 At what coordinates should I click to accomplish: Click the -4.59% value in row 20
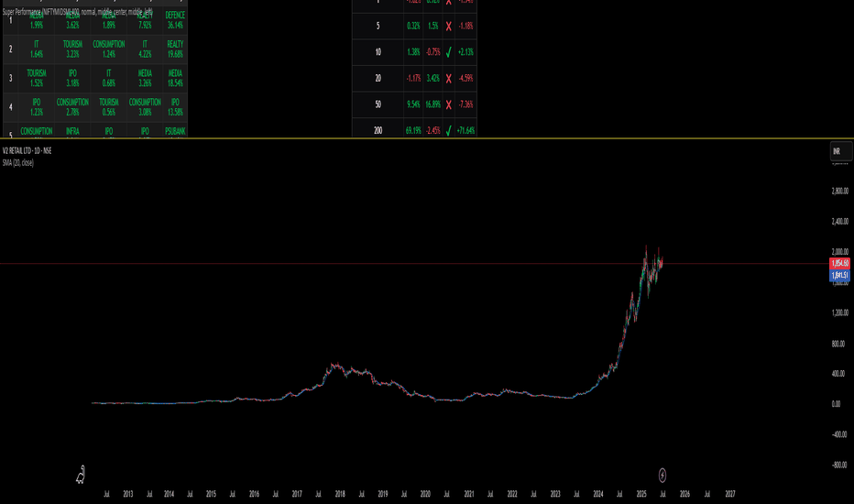pos(465,79)
